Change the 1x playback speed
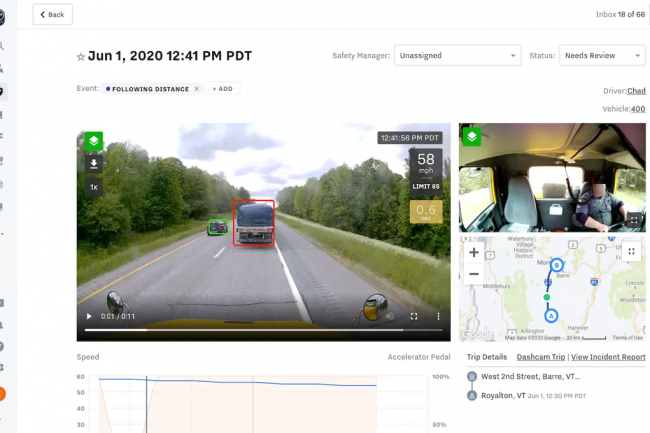The height and width of the screenshot is (433, 650). [93, 187]
